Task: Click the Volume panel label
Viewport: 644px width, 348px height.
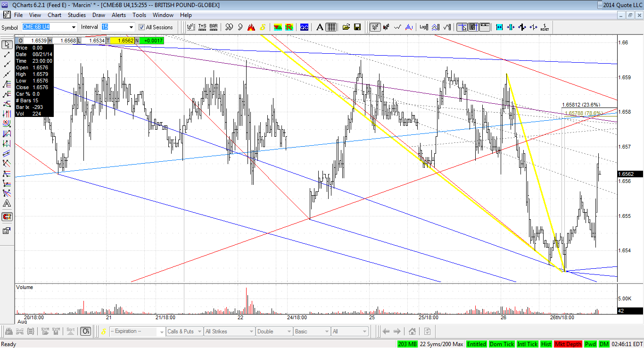Action: pos(25,287)
